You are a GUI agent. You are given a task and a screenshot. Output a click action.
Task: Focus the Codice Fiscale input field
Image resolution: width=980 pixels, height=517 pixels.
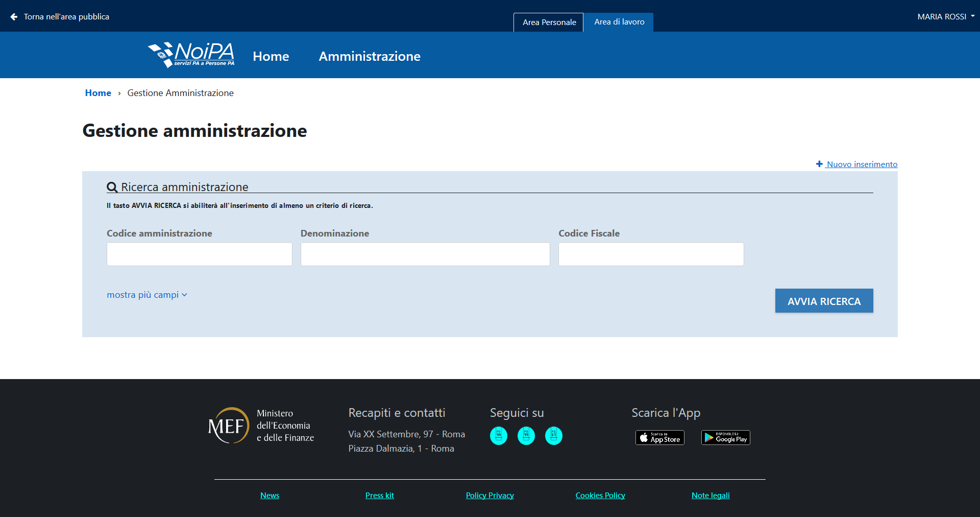(651, 254)
